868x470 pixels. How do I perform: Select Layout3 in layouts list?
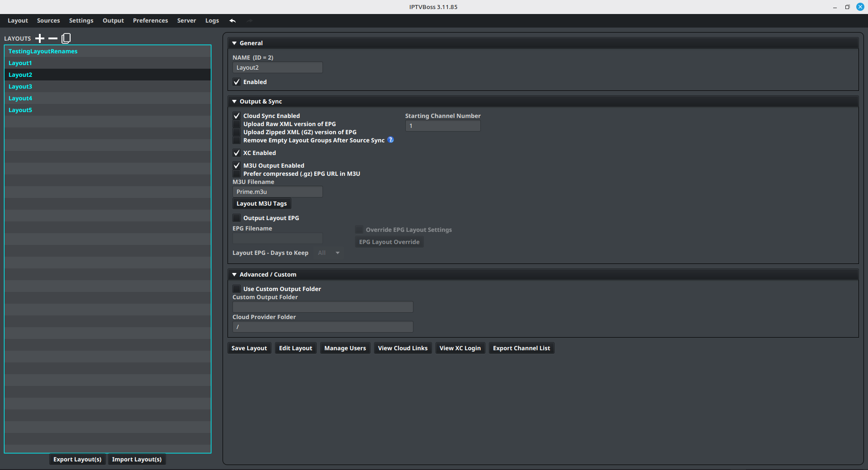pos(108,86)
